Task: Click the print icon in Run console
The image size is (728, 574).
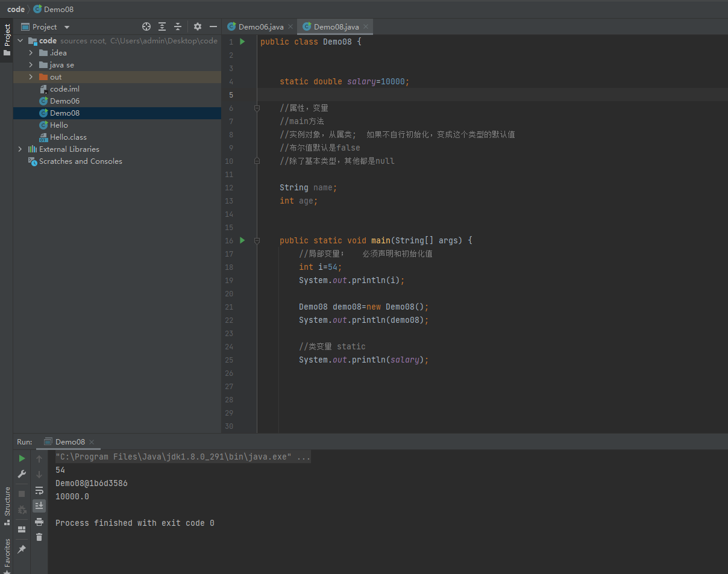Action: click(39, 522)
